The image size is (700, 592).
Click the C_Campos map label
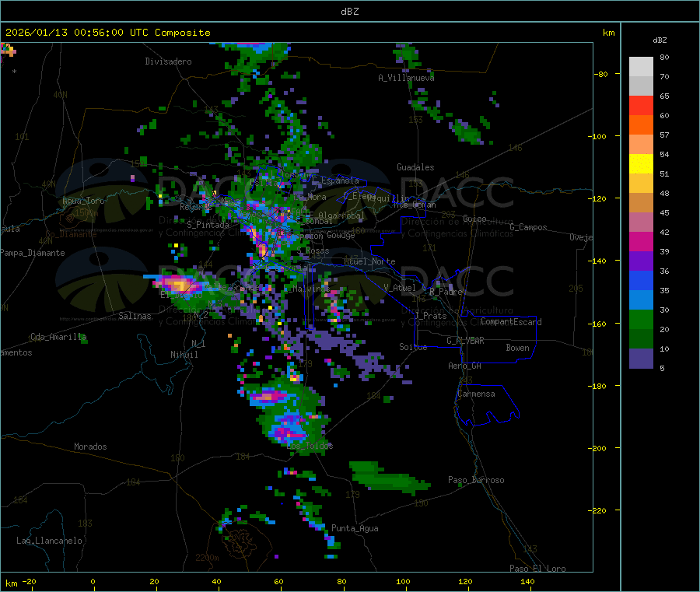pos(528,227)
